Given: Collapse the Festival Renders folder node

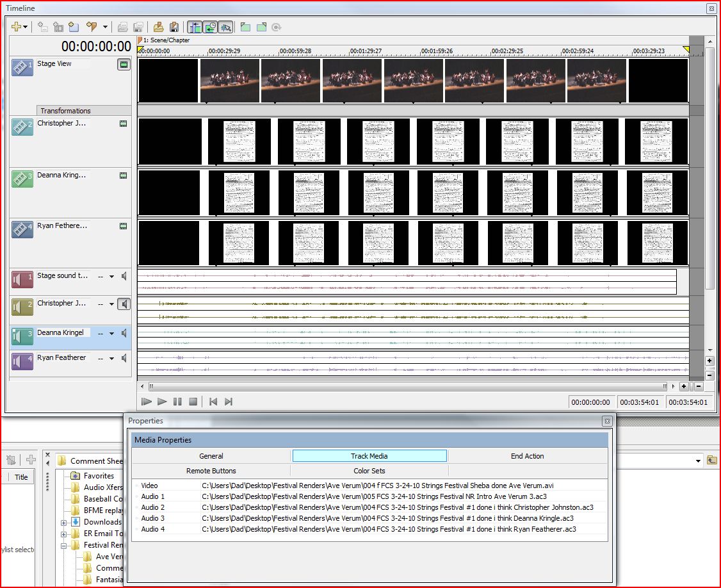Looking at the screenshot, I should 64,545.
